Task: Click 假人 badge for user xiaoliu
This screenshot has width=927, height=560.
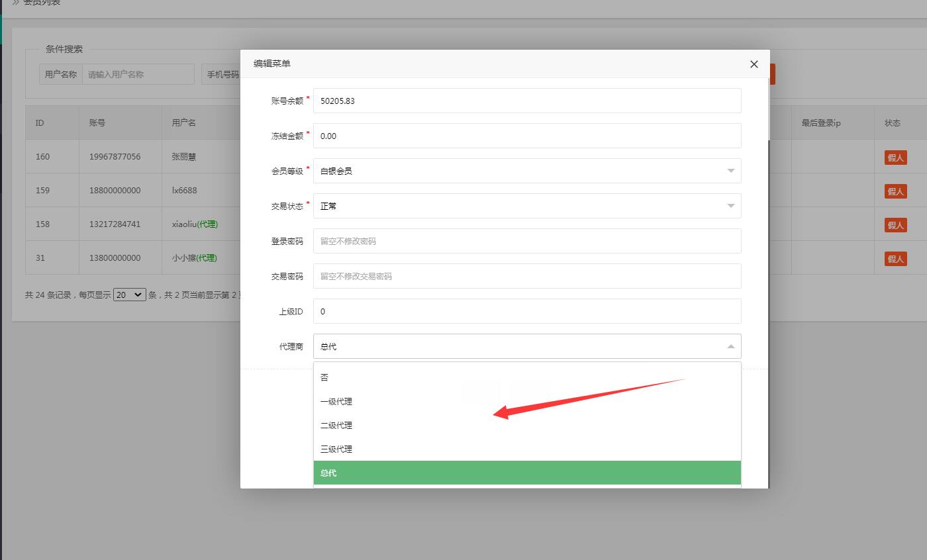Action: [895, 225]
